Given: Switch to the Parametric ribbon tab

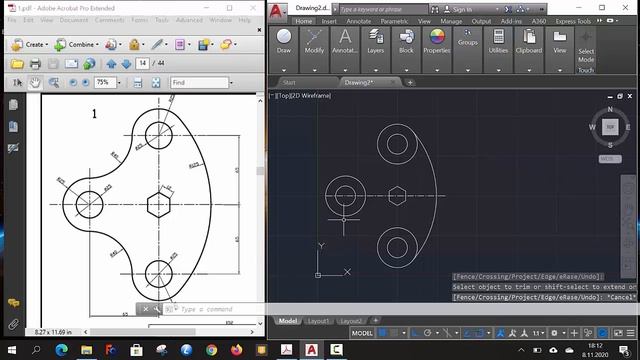Looking at the screenshot, I should [x=394, y=21].
